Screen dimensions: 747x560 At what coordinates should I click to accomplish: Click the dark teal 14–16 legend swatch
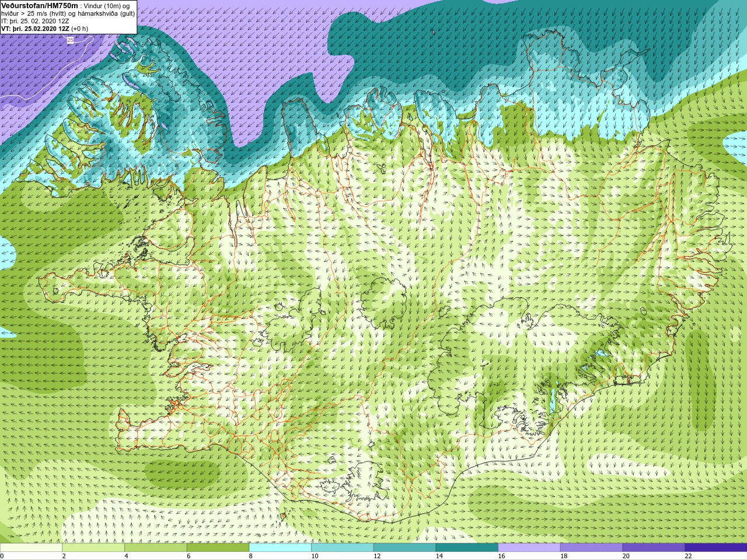coord(467,548)
